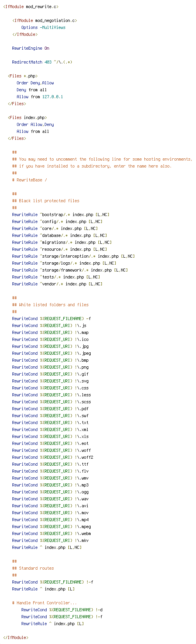Click the RewriteCond line excluding .woff2
Viewport: 196px width, 644px height.
pos(52,457)
